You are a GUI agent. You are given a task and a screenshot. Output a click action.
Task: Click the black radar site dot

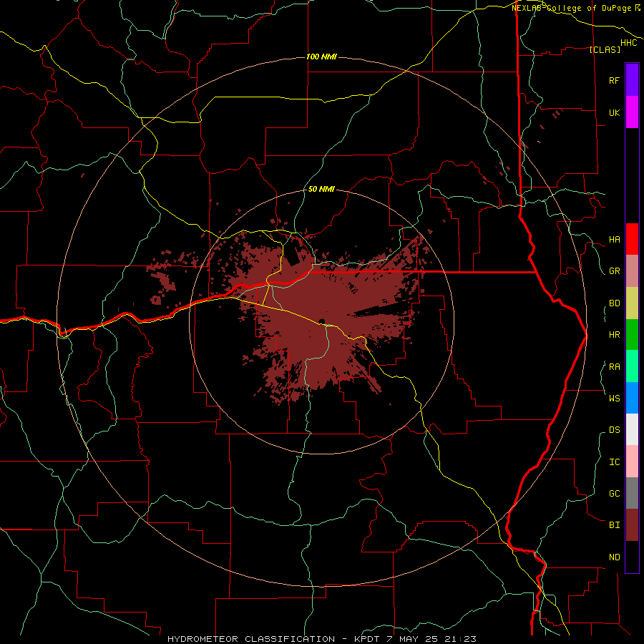322,321
